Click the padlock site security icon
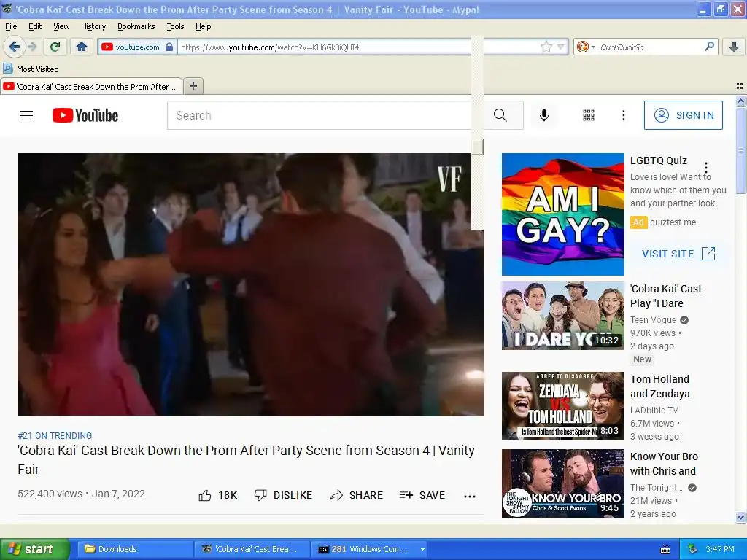Viewport: 747px width, 560px height. point(169,47)
